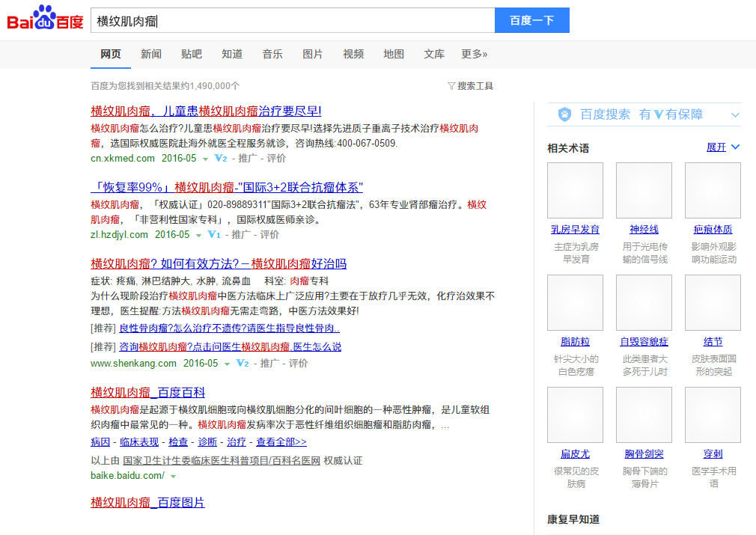Open the 扁皮尤 term link

[575, 454]
